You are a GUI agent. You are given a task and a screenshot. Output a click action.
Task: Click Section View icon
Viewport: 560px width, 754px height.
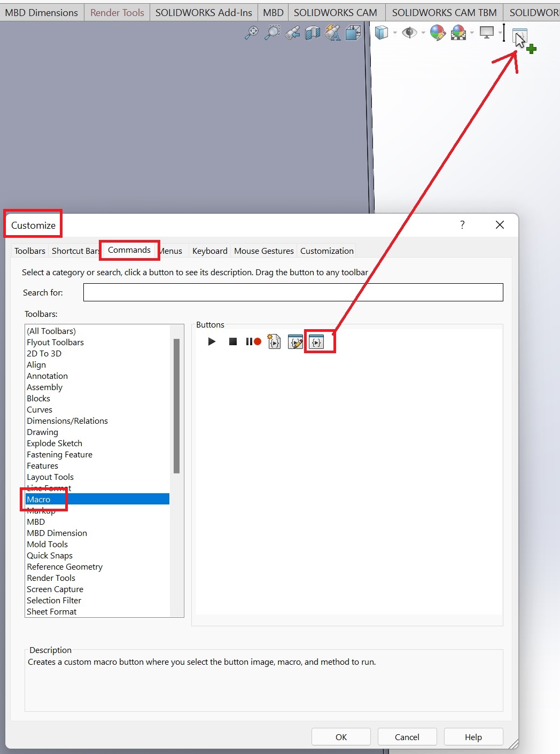click(313, 33)
